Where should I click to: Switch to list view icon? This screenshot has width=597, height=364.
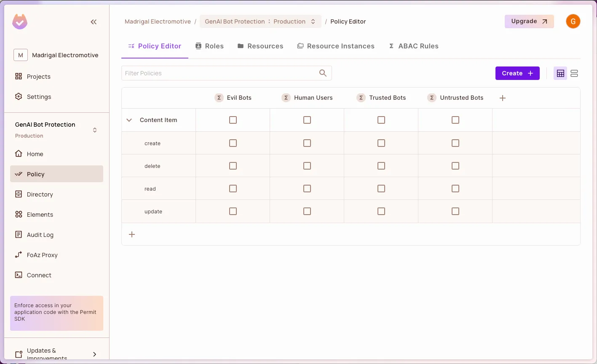click(574, 74)
